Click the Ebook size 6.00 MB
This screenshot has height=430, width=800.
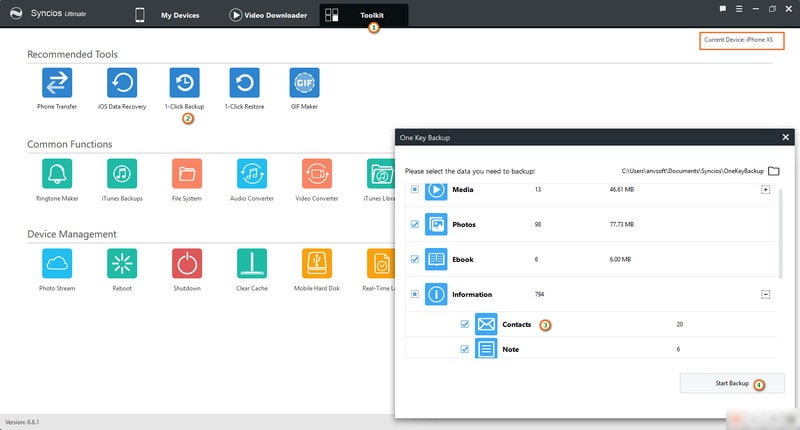620,259
